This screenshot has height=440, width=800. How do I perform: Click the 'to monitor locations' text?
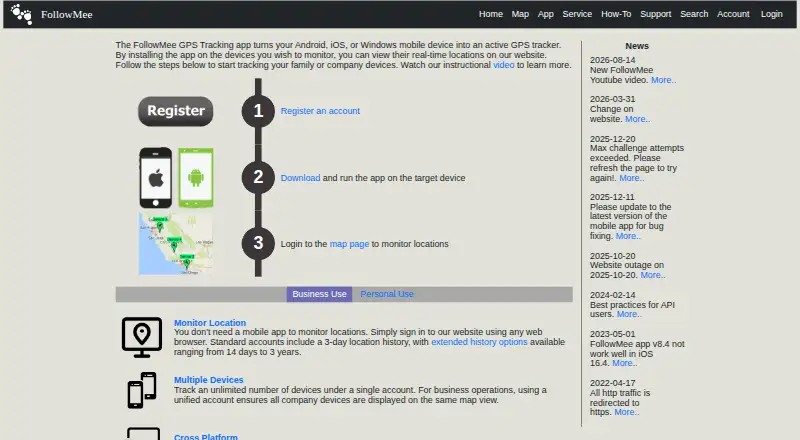point(410,244)
